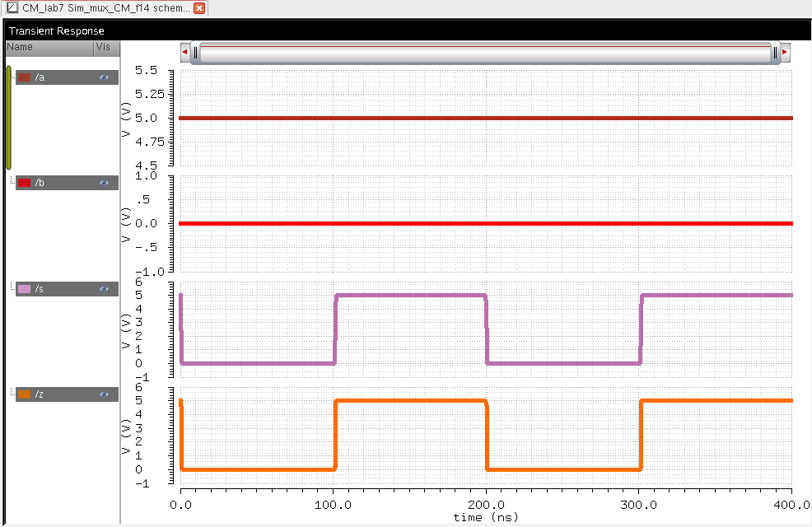
Task: Click the 200.0 time axis value
Action: tap(486, 505)
